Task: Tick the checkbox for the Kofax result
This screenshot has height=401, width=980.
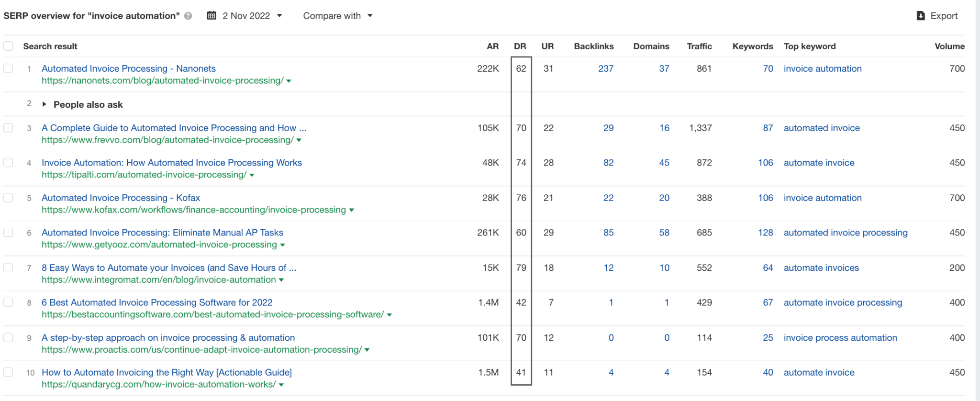Action: coord(8,198)
